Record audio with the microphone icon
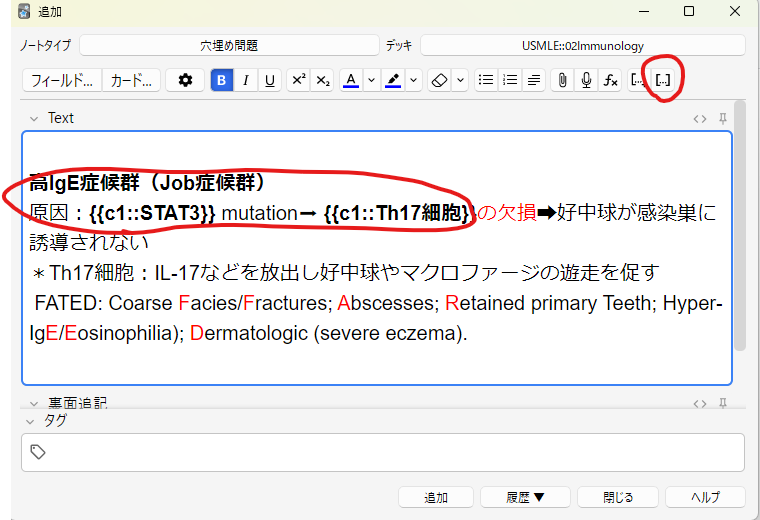 (586, 80)
